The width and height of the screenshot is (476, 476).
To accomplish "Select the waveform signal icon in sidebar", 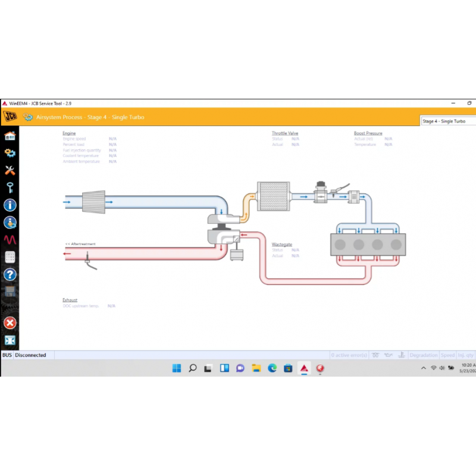I will [10, 239].
